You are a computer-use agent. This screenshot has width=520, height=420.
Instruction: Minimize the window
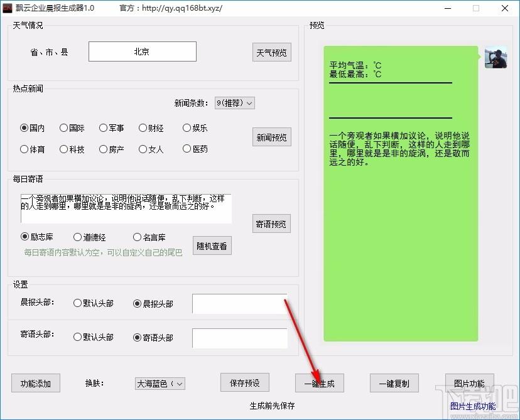pyautogui.click(x=448, y=8)
